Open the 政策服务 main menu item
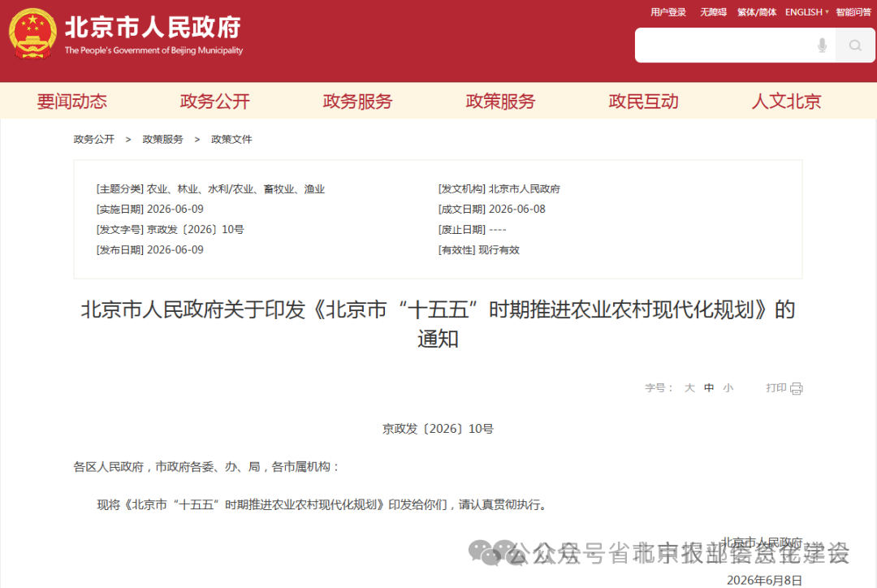The height and width of the screenshot is (588, 877). pyautogui.click(x=500, y=102)
